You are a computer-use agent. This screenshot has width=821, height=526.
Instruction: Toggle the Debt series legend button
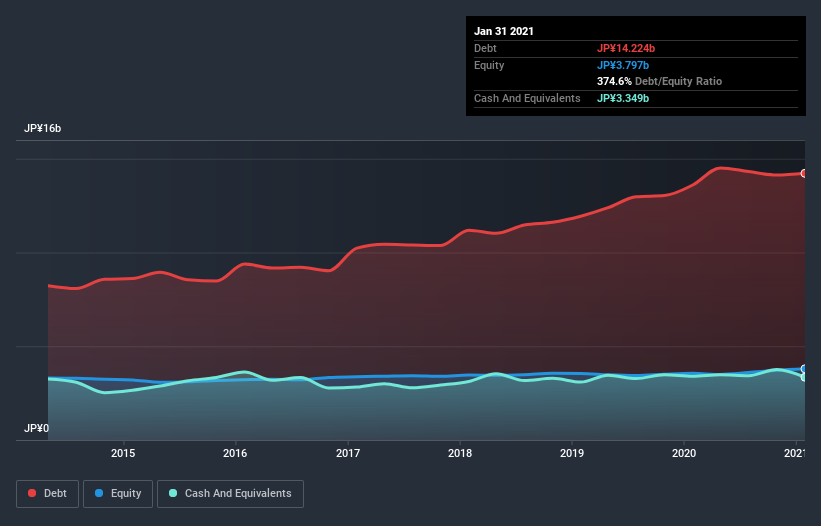(x=47, y=494)
